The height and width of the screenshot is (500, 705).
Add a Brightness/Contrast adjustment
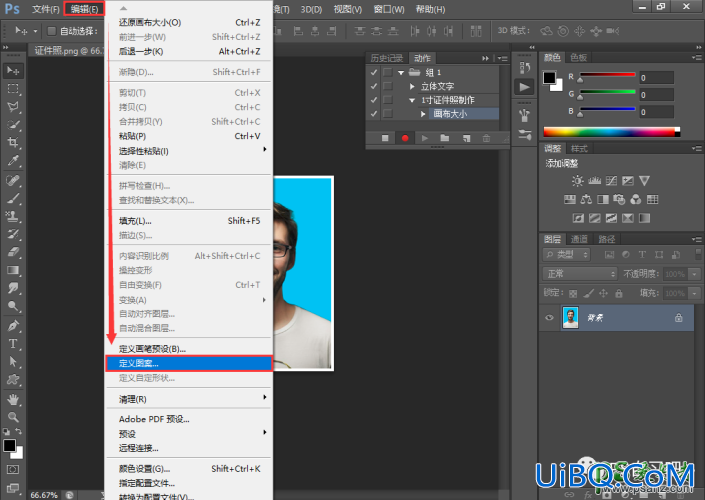tap(577, 181)
